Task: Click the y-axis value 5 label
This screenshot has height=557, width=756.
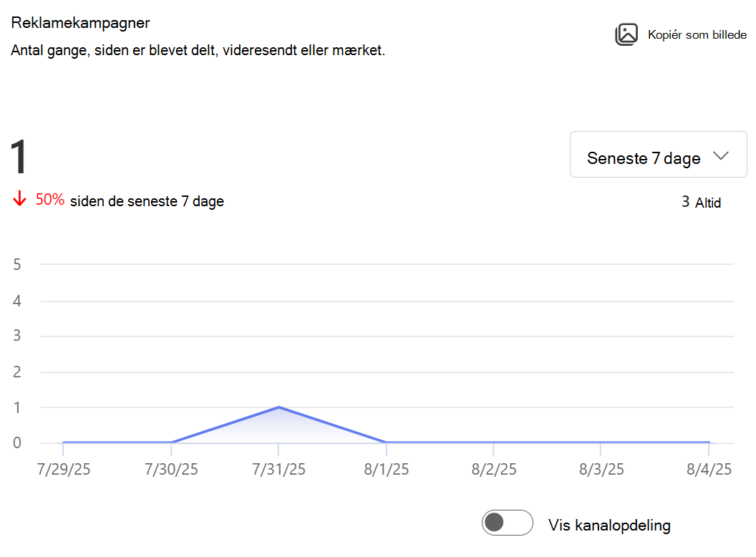Action: 17,264
